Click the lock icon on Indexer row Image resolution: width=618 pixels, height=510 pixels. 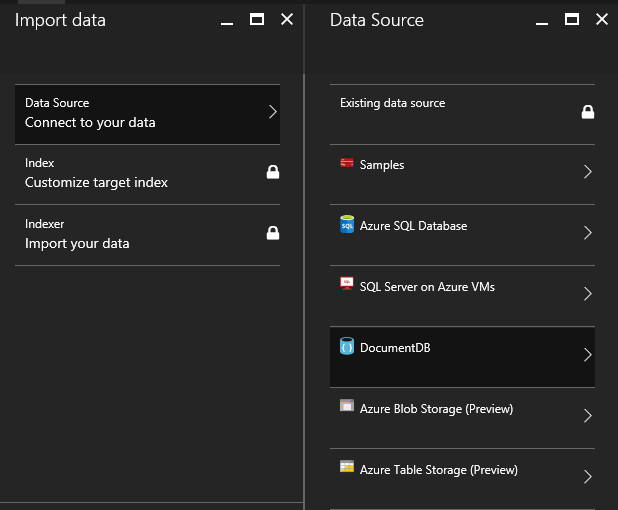273,233
